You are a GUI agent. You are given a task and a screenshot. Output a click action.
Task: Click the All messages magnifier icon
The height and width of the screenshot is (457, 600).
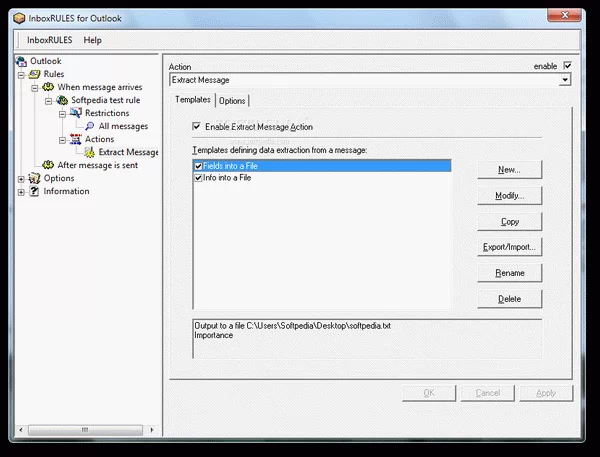[x=90, y=126]
